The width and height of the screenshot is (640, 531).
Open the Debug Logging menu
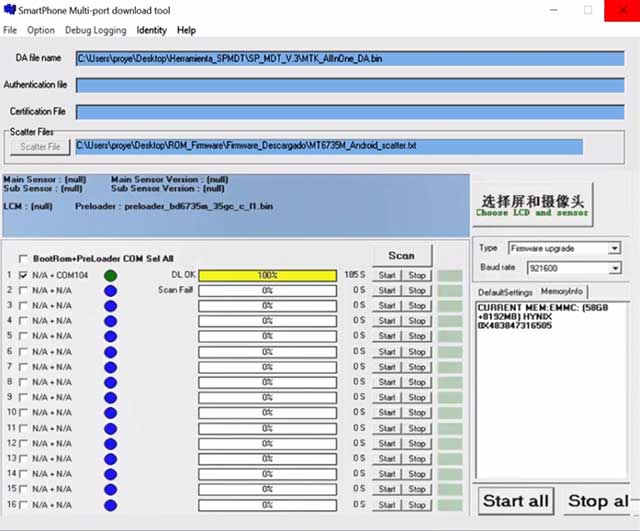click(x=96, y=30)
